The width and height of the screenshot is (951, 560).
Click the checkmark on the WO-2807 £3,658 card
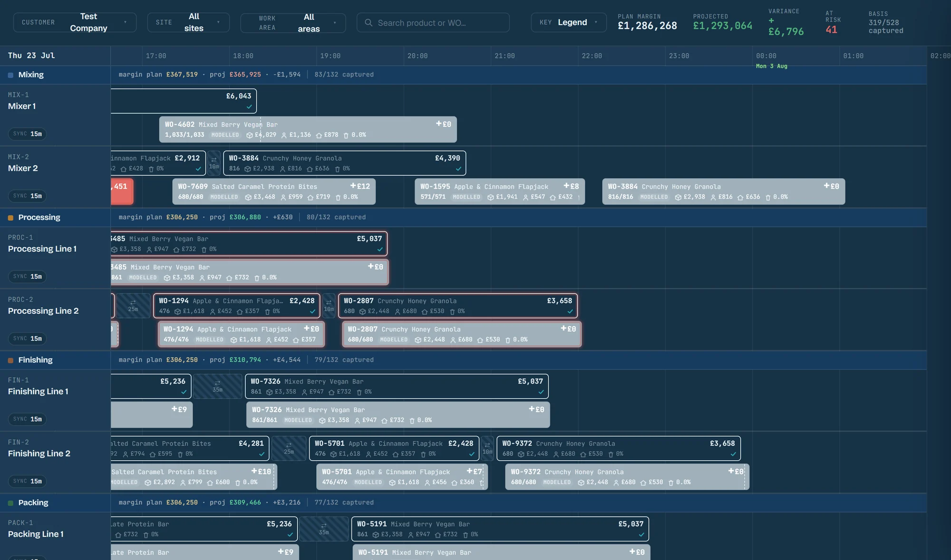point(570,311)
